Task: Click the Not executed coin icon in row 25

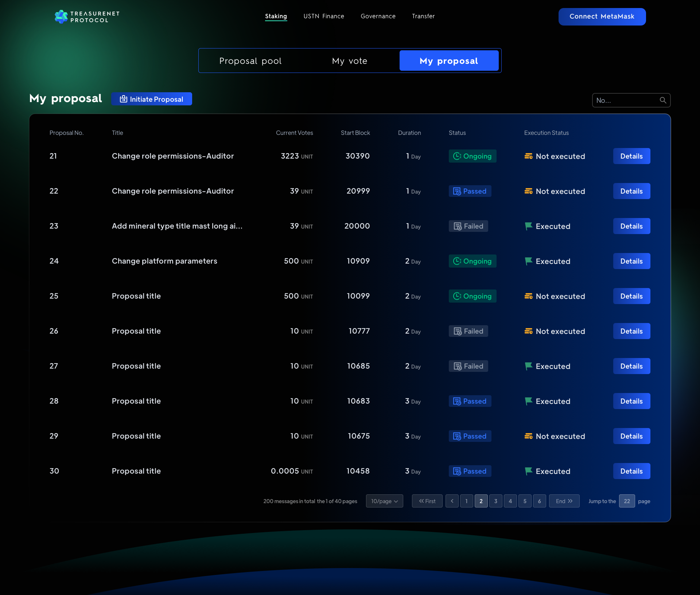Action: click(x=529, y=296)
